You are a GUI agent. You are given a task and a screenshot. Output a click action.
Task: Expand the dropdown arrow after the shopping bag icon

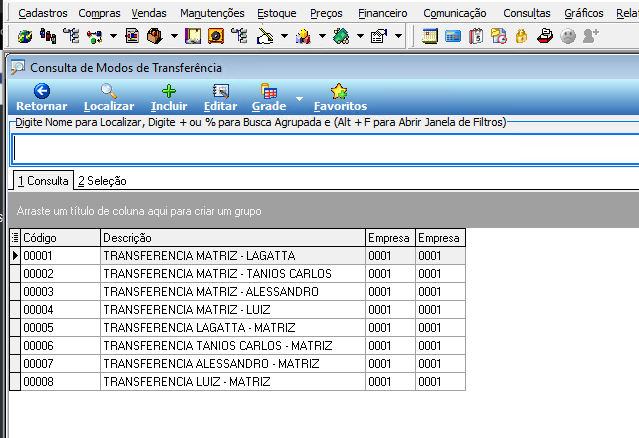174,36
